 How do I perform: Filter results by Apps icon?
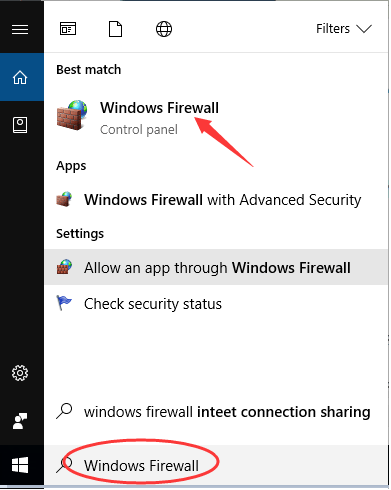point(68,29)
